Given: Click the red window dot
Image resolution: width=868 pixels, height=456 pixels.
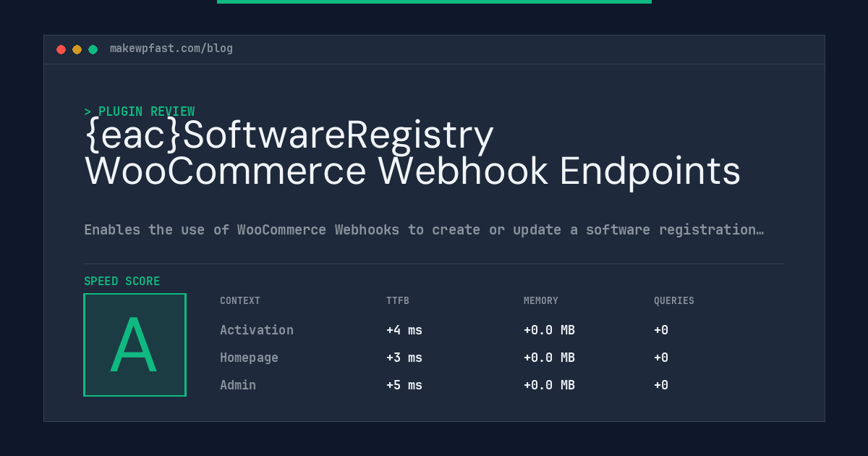Looking at the screenshot, I should pos(61,49).
